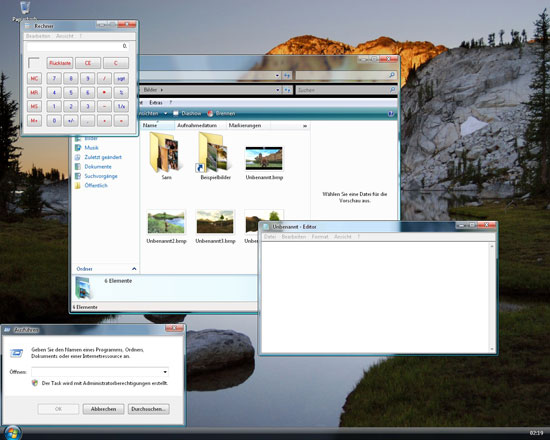Image resolution: width=550 pixels, height=440 pixels.
Task: Click the sqrt button in Rechner
Action: tap(121, 79)
